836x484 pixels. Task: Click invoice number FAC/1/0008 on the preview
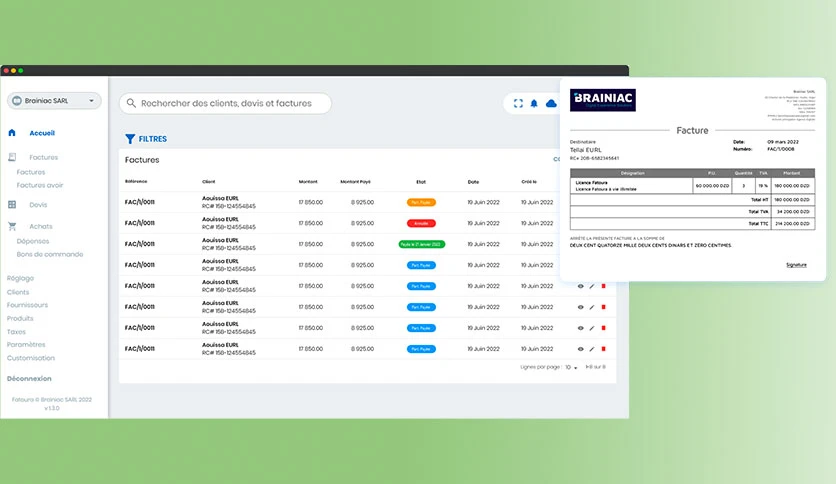pyautogui.click(x=781, y=149)
